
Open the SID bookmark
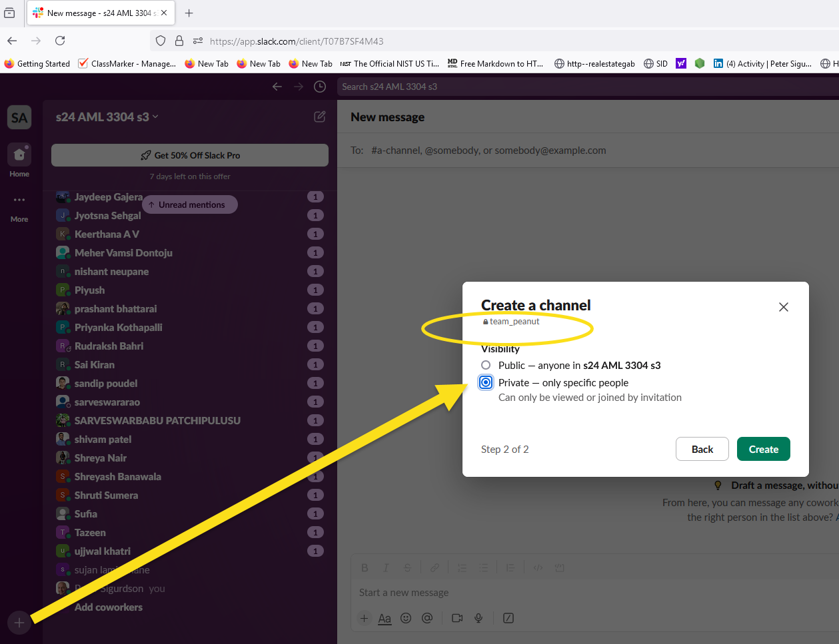click(656, 63)
